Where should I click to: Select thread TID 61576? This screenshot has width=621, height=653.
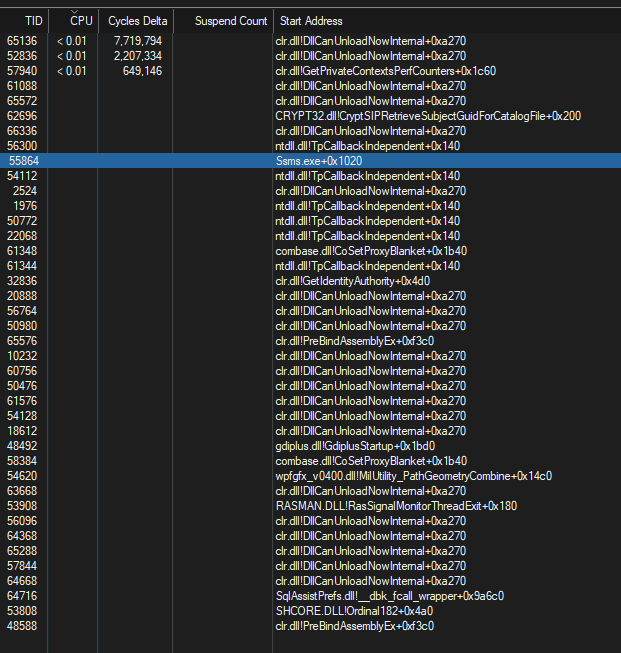(310, 401)
